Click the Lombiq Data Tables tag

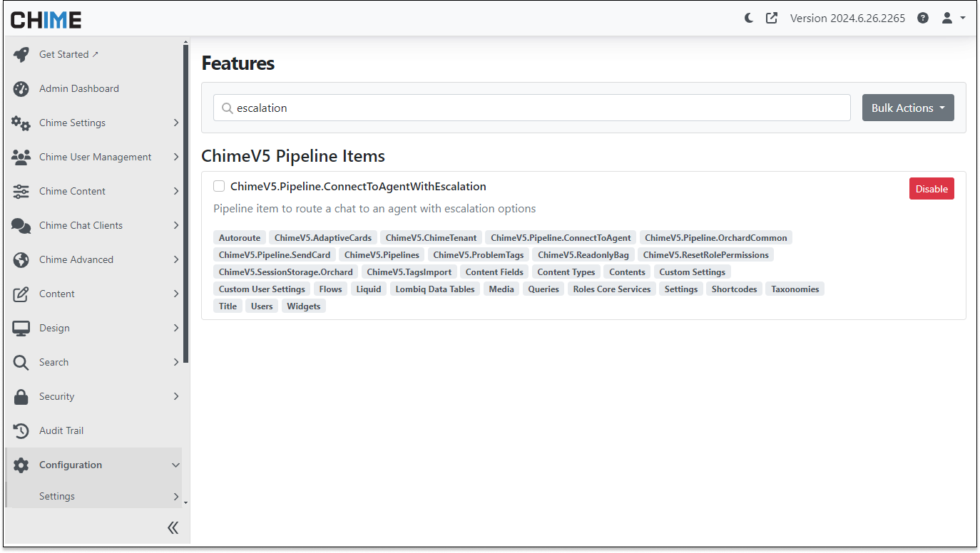click(x=435, y=289)
